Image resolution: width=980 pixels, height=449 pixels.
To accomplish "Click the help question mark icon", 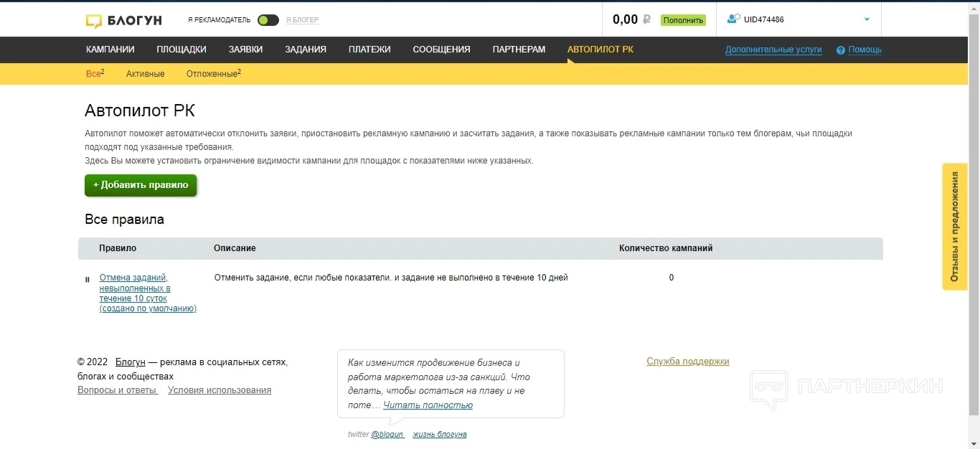I will click(x=841, y=50).
